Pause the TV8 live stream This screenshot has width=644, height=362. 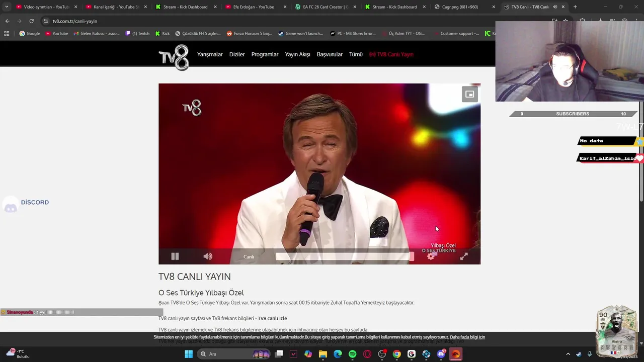pos(175,256)
